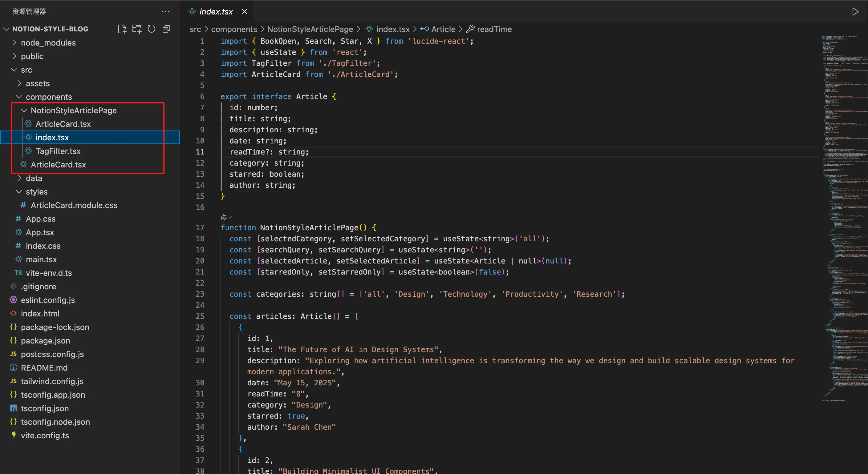Click the setStarredOnly identifier on line 21
This screenshot has height=474, width=868.
click(x=349, y=272)
